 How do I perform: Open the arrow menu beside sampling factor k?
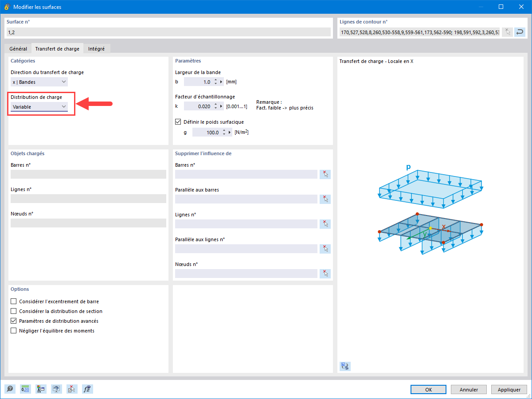click(221, 106)
